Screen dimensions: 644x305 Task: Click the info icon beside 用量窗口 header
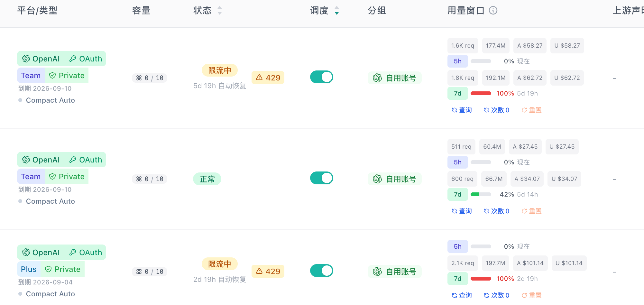point(493,11)
